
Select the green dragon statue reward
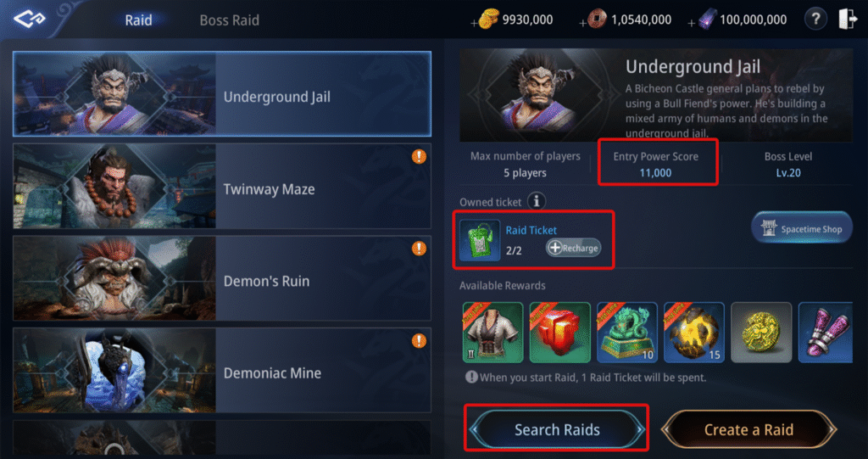(626, 333)
